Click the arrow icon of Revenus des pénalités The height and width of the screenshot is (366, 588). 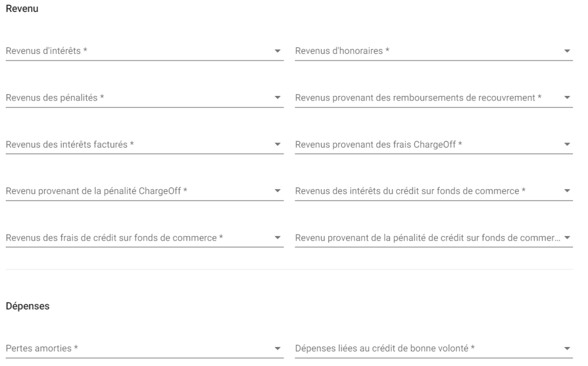[x=277, y=98]
